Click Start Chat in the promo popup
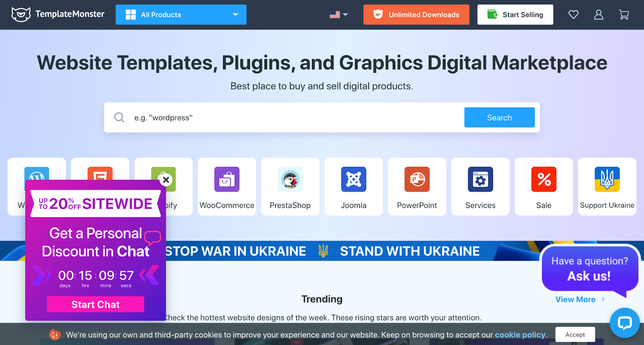This screenshot has height=345, width=644. (x=95, y=304)
